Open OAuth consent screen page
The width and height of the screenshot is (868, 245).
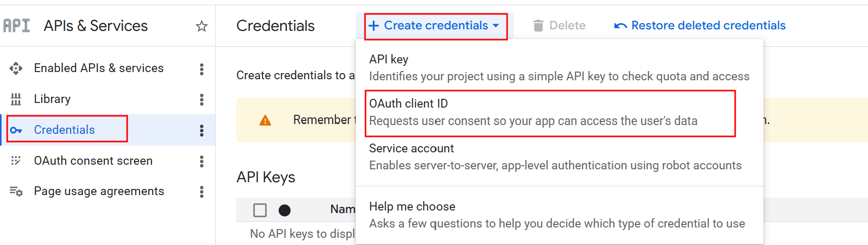(x=93, y=161)
